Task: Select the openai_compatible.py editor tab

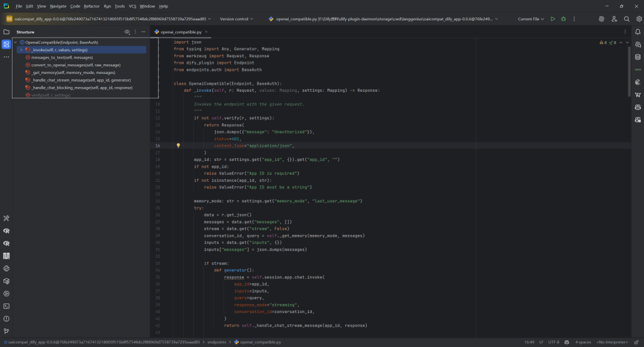Action: click(x=181, y=32)
